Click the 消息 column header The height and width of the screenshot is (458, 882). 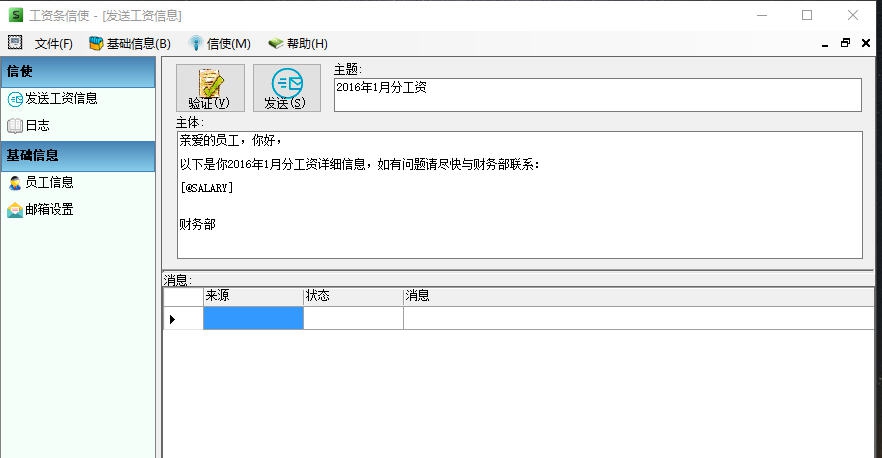(638, 296)
